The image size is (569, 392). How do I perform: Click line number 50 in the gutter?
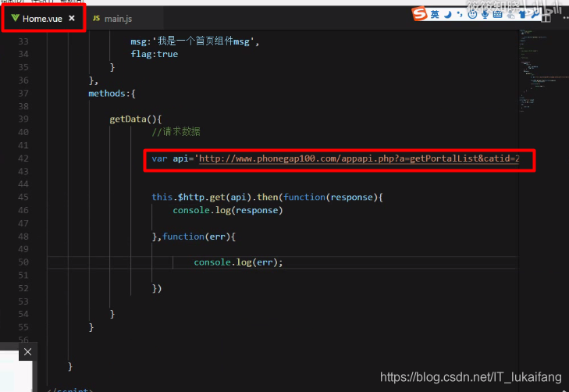tap(23, 262)
